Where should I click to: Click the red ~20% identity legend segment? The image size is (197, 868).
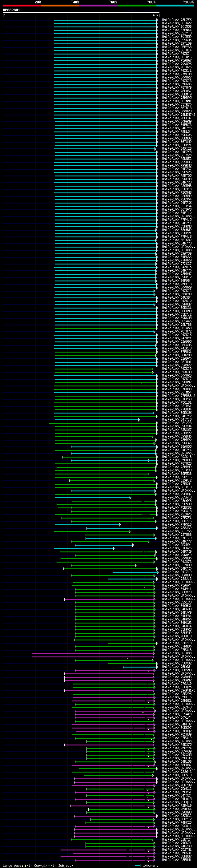tap(22, 6)
